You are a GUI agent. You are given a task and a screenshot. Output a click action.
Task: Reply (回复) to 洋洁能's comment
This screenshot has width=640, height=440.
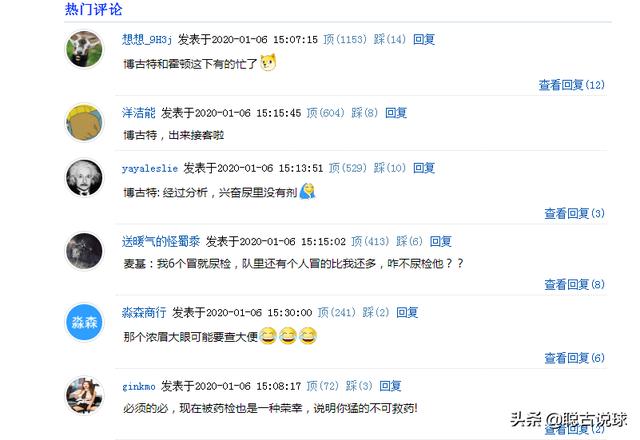coord(396,113)
